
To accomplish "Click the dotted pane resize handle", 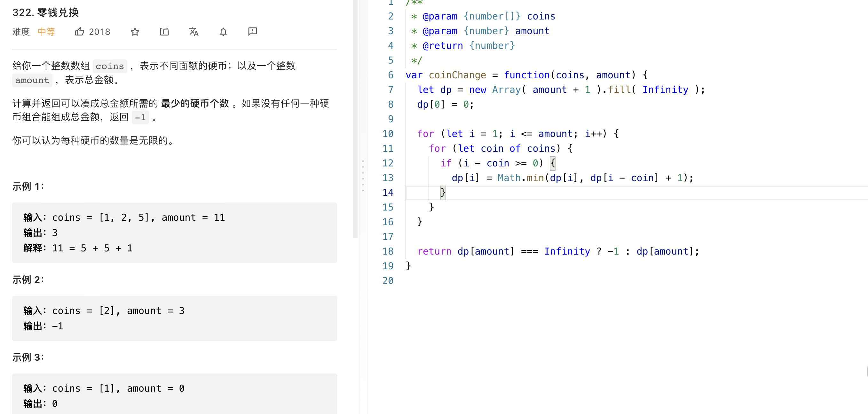I will pos(363,176).
